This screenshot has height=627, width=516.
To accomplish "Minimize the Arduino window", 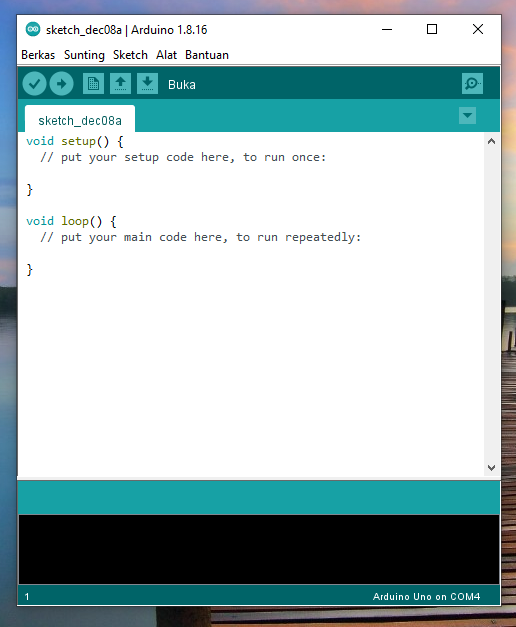I will coord(387,29).
